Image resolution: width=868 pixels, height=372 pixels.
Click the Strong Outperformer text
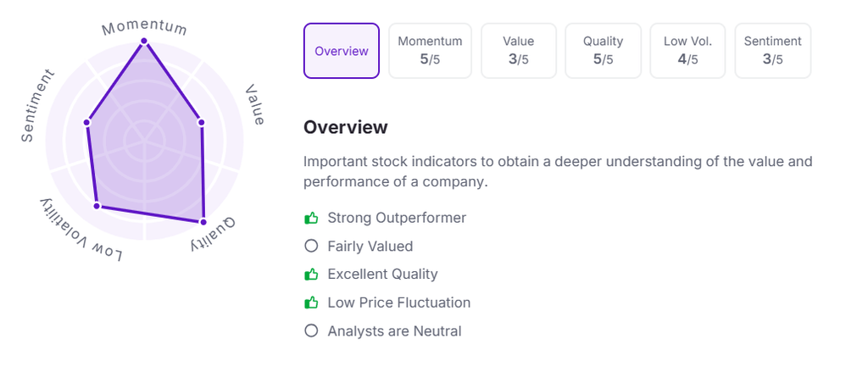pos(397,218)
